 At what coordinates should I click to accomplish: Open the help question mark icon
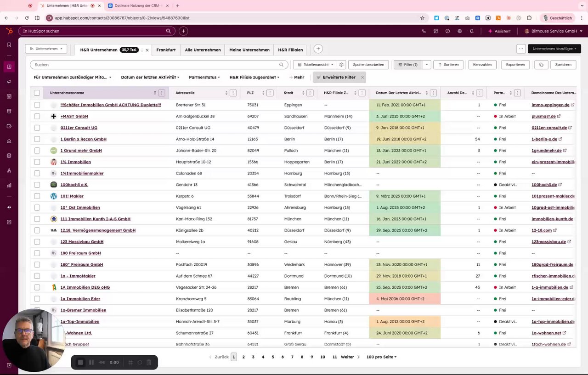coord(447,31)
